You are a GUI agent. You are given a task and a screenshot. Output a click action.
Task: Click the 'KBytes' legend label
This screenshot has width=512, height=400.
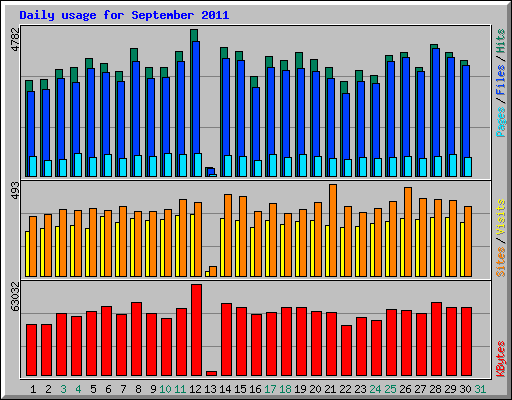pyautogui.click(x=500, y=359)
